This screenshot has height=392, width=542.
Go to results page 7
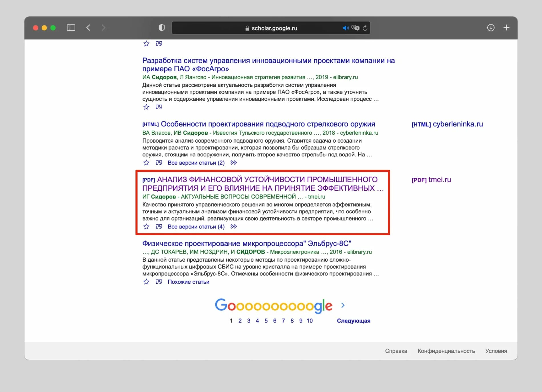[x=283, y=321]
